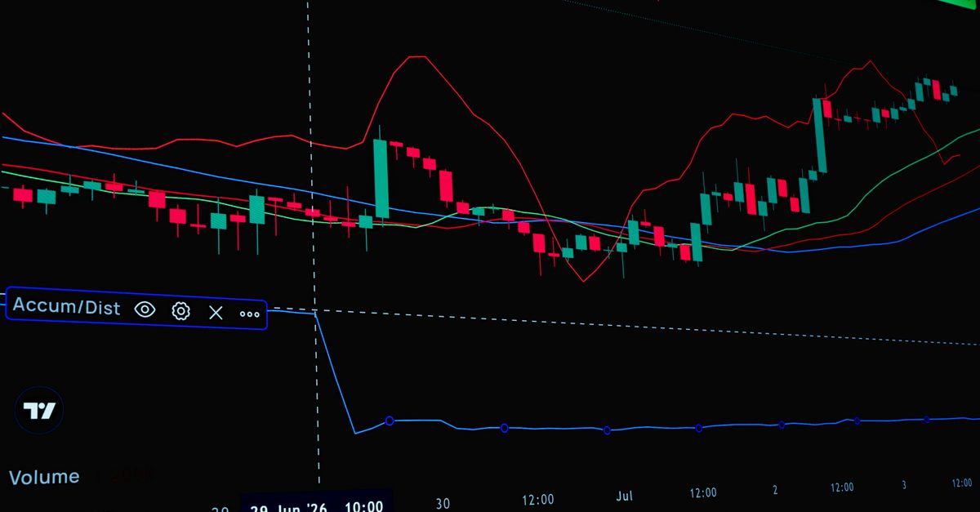The width and height of the screenshot is (980, 512).
Task: Select the Accum/Dist indicator label
Action: 66,307
